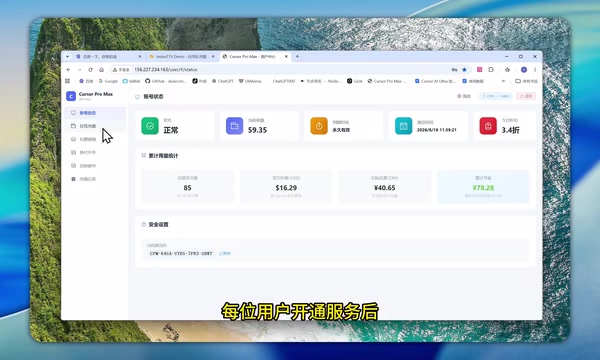Click the favorites star toolbar icon
The width and height of the screenshot is (600, 360).
pyautogui.click(x=507, y=70)
